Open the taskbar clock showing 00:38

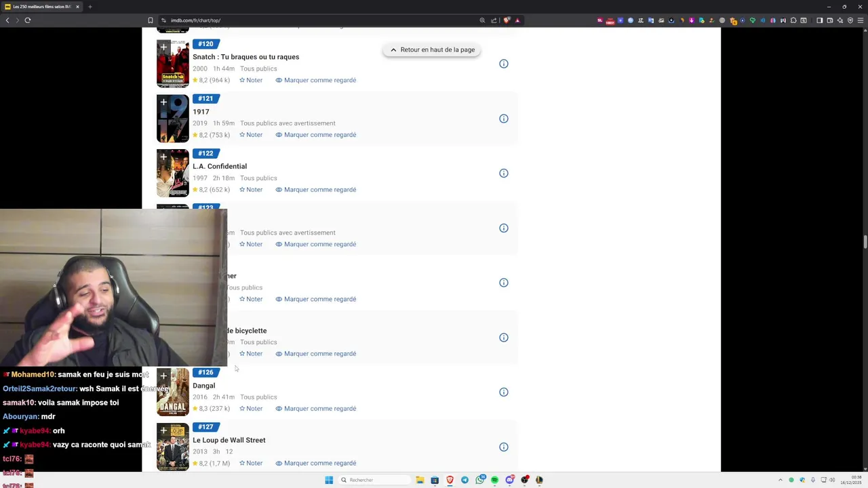click(851, 480)
